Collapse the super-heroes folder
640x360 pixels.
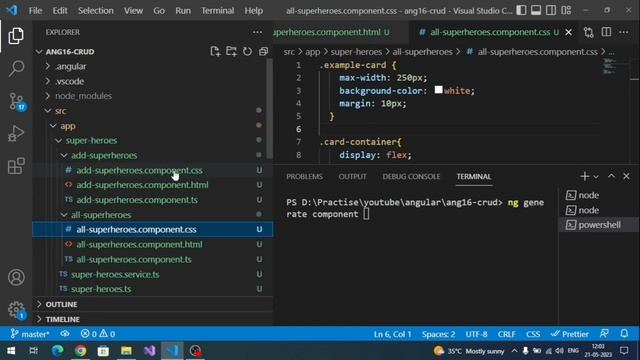(59, 140)
